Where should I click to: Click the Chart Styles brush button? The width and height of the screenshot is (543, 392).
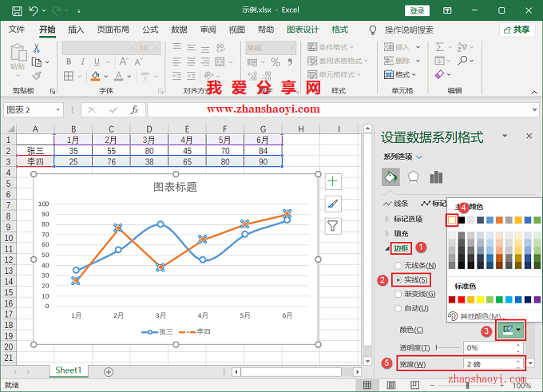click(x=333, y=204)
